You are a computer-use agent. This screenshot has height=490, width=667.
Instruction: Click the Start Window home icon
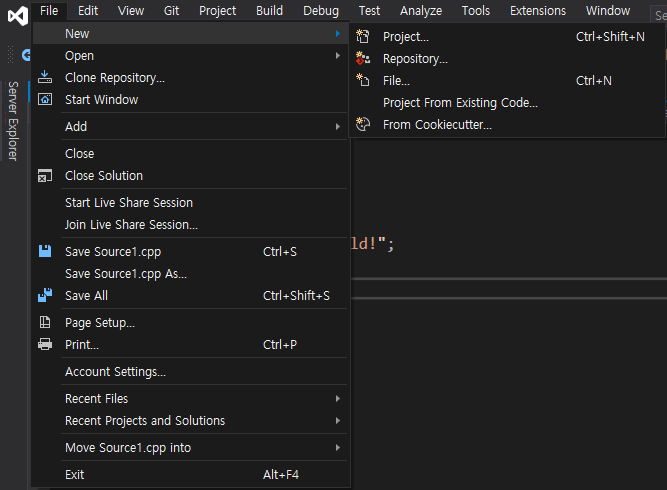(x=45, y=99)
